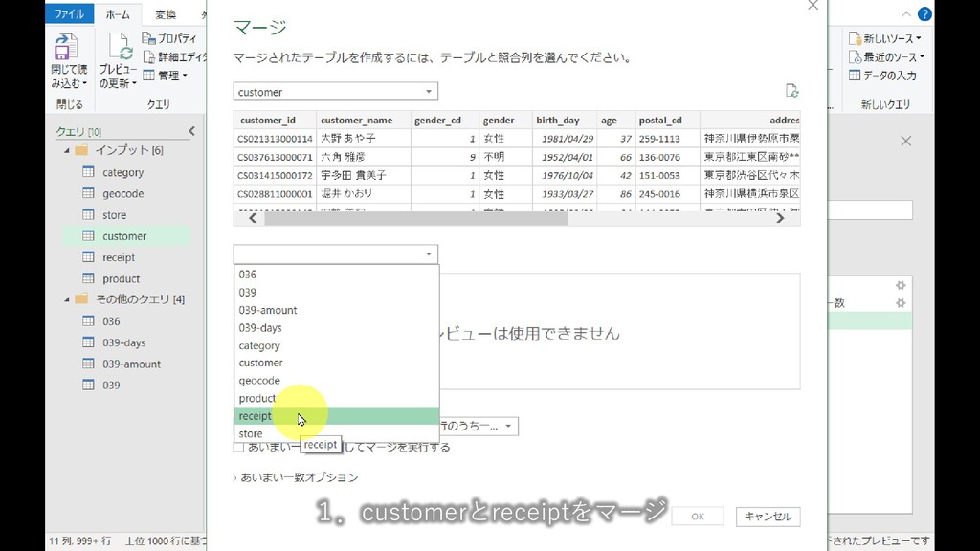Switch to the 変換 ribbon tab
This screenshot has height=551, width=980.
pos(166,13)
